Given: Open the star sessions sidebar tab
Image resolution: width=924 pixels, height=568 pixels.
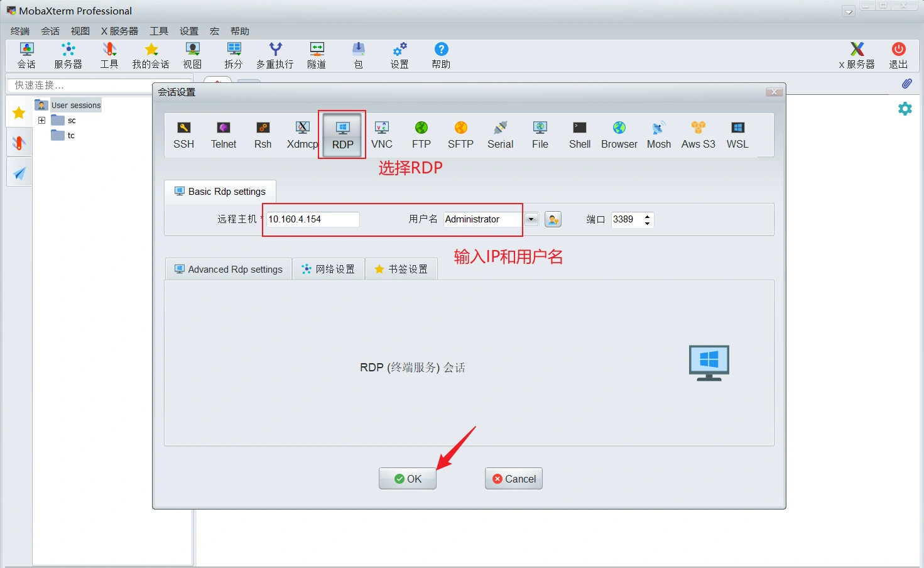Looking at the screenshot, I should [x=19, y=113].
